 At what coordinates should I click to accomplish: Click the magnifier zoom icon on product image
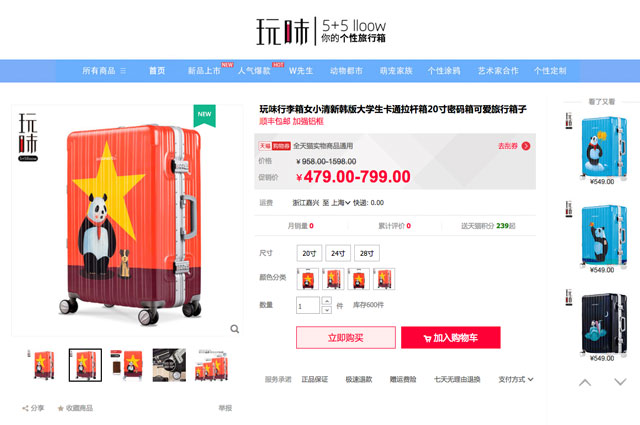(235, 329)
